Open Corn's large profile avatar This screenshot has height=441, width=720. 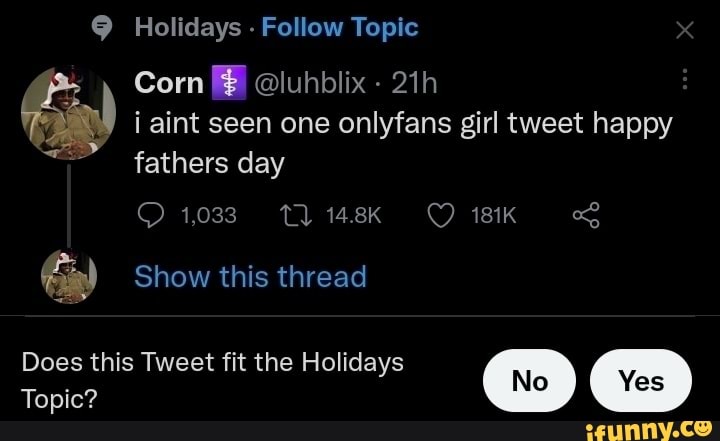click(67, 111)
